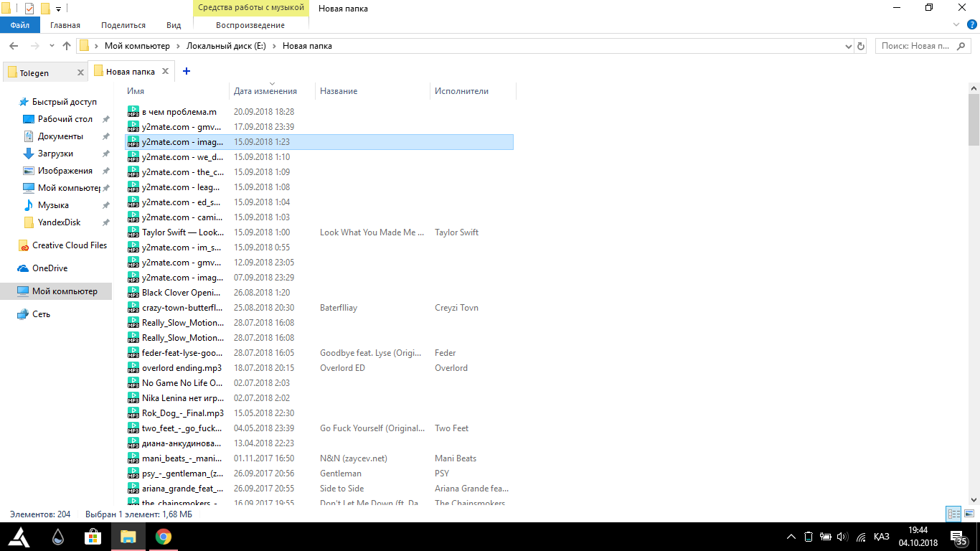Show hidden tray icons chevron

tap(791, 537)
